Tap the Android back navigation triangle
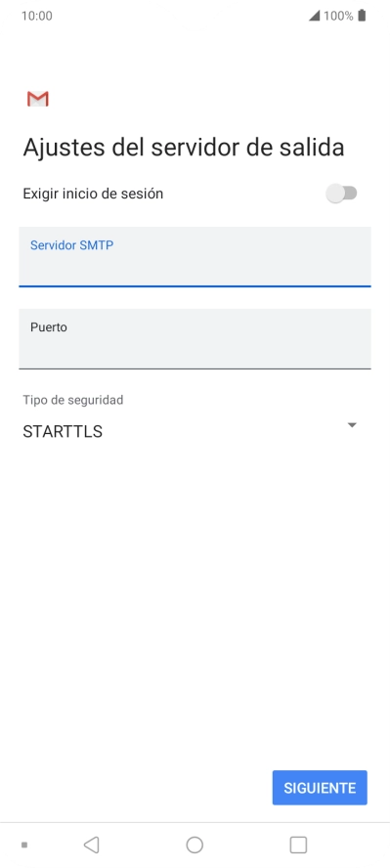The image size is (390, 868). pos(91,845)
